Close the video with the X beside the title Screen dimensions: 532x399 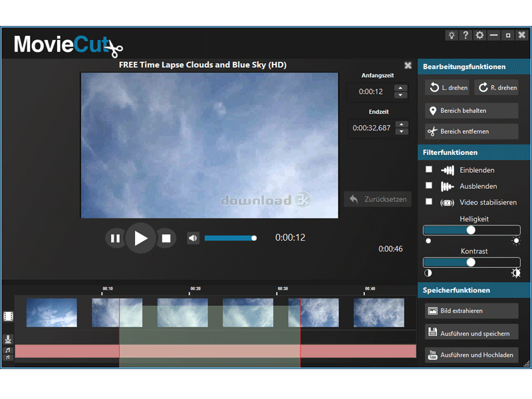point(408,65)
